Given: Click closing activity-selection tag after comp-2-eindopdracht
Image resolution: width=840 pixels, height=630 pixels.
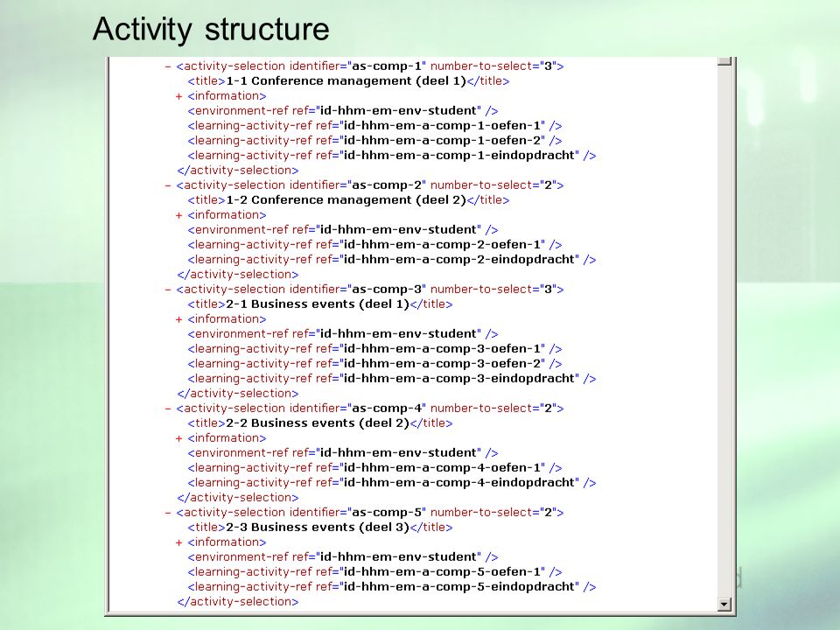Looking at the screenshot, I should [x=238, y=274].
